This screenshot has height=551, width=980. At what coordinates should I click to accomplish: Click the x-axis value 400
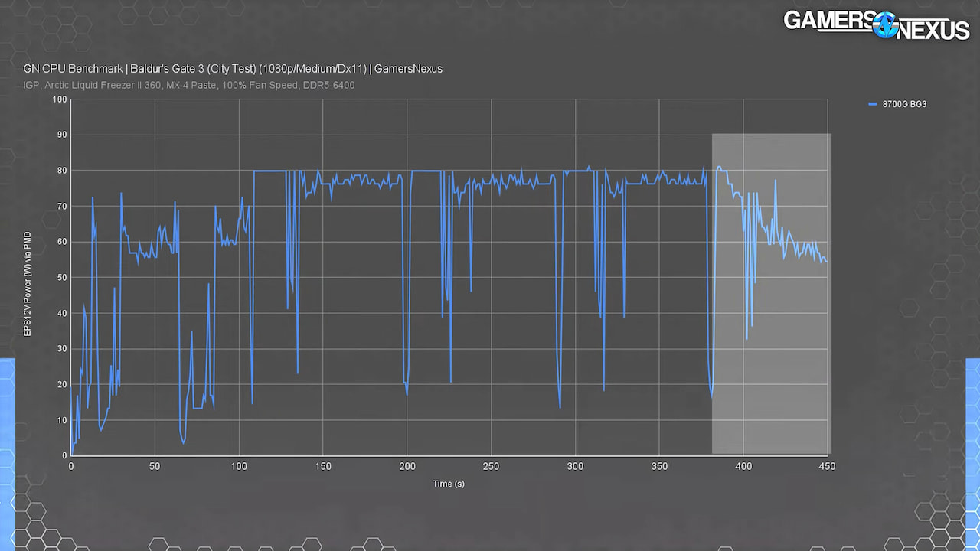(743, 466)
